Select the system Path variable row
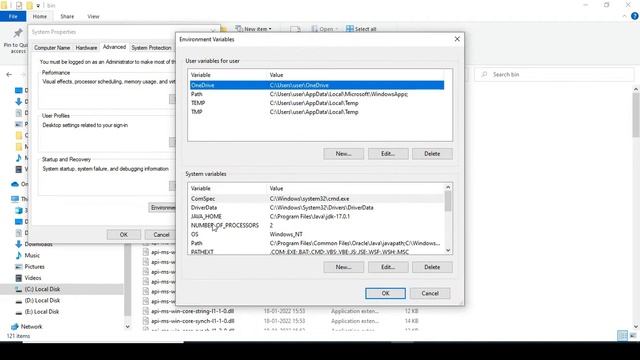 click(317, 243)
